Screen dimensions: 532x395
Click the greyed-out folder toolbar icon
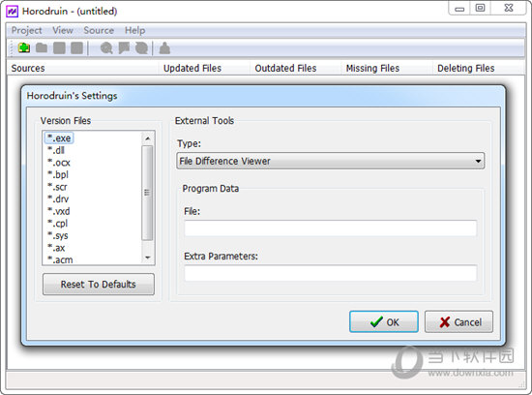coord(42,47)
